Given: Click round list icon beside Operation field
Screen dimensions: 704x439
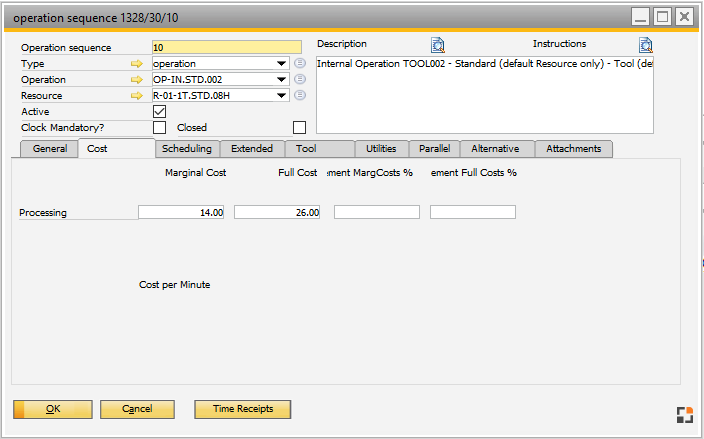Looking at the screenshot, I should 300,80.
